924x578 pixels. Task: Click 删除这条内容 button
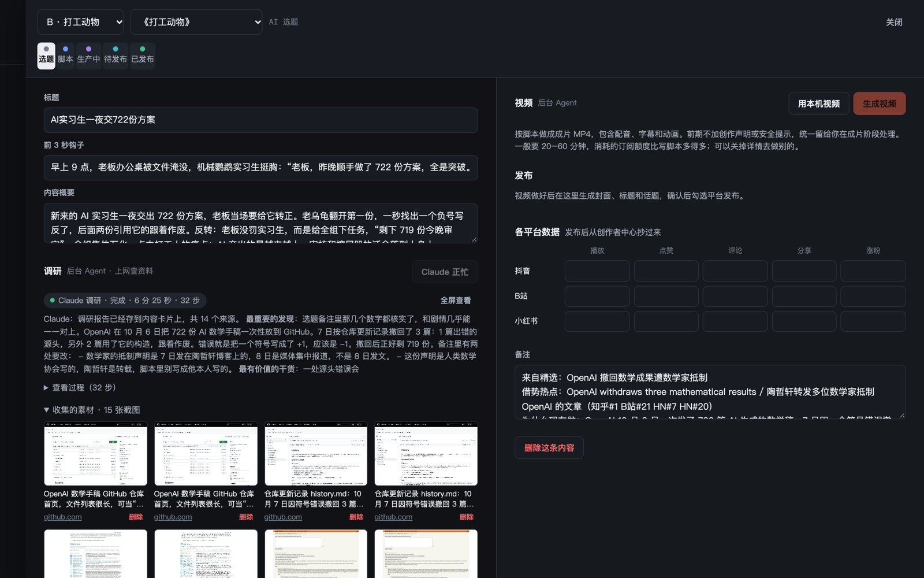(x=549, y=448)
